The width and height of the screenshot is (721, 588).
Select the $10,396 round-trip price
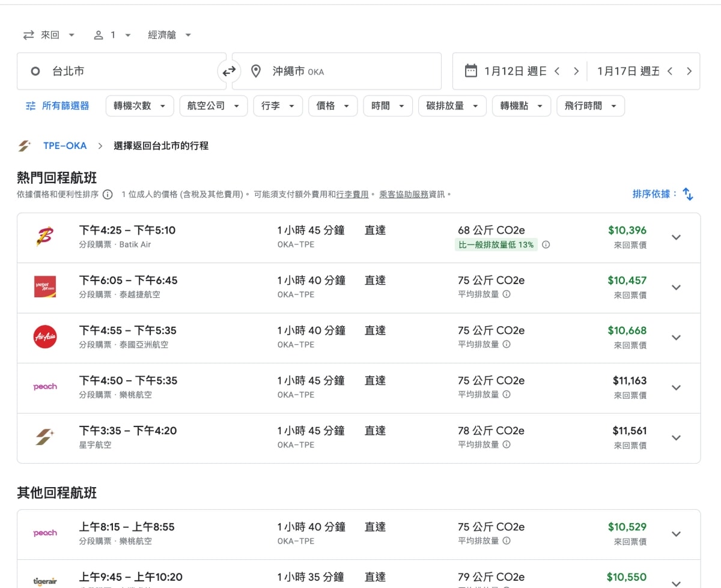pyautogui.click(x=627, y=230)
